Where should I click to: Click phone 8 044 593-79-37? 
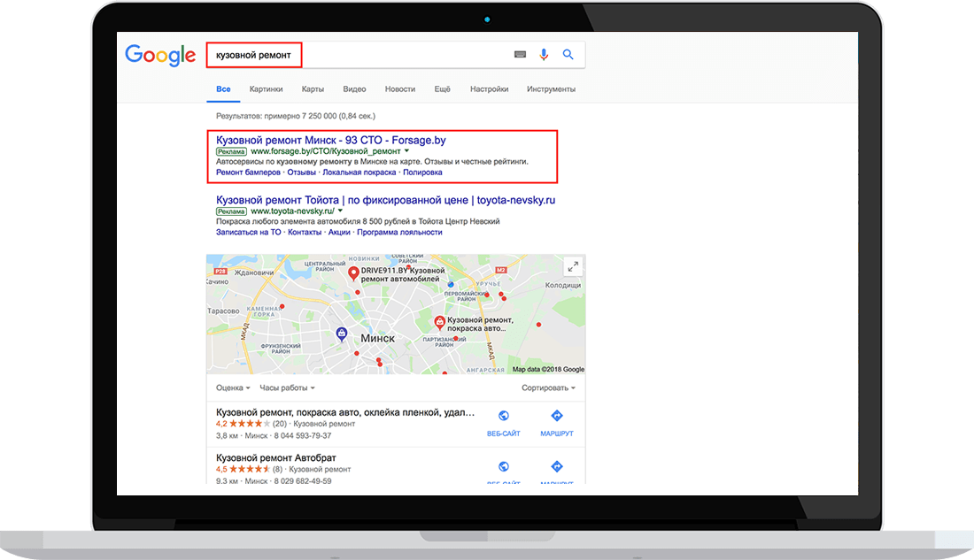[x=303, y=436]
